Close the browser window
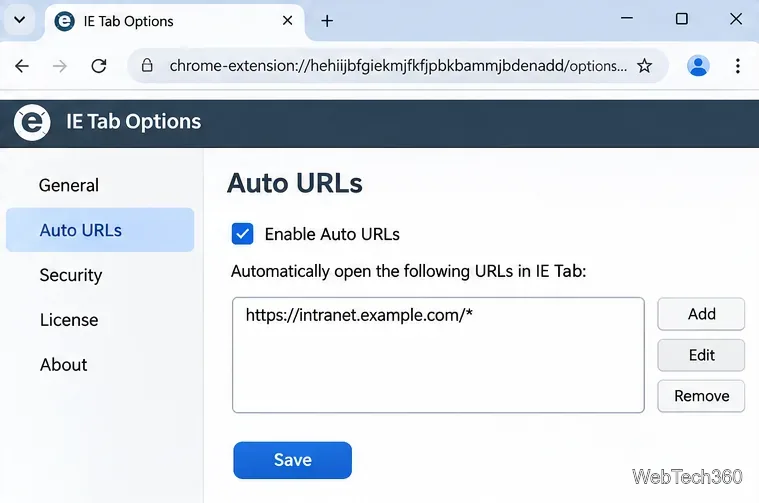This screenshot has width=759, height=503. [736, 19]
